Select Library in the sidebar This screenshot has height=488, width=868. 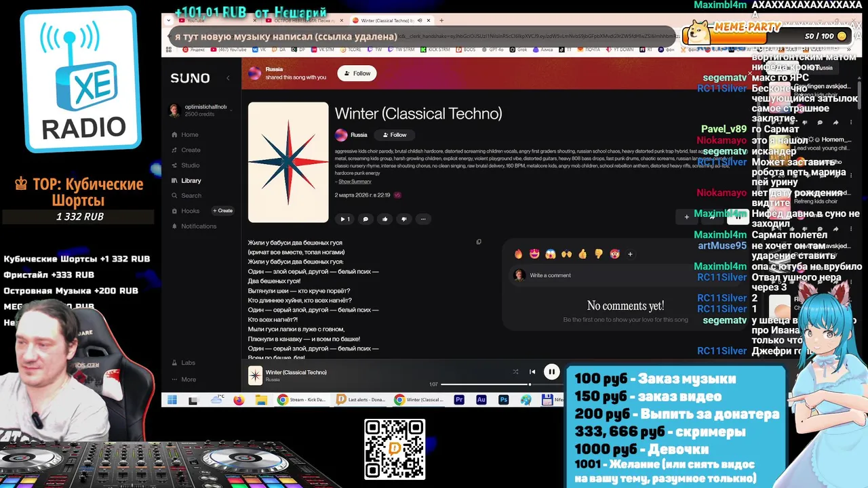[186, 181]
